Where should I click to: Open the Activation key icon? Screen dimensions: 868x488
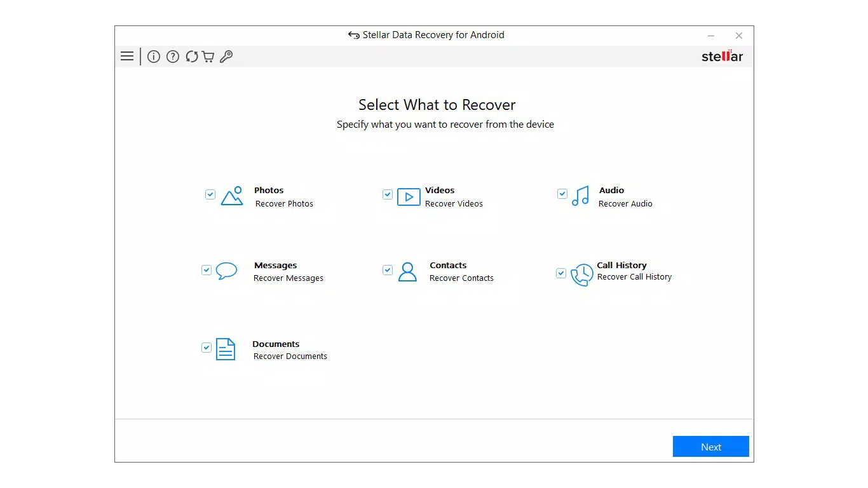click(x=226, y=57)
